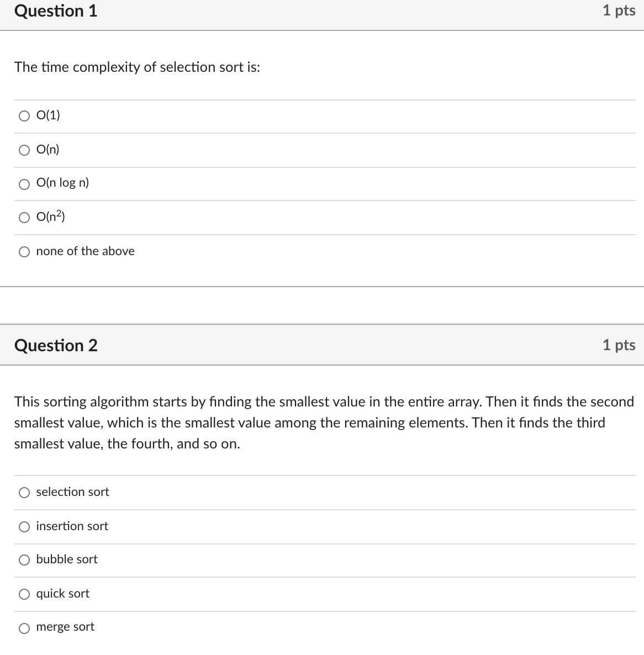Select quick sort for Question 2
This screenshot has height=655, width=644.
click(24, 594)
